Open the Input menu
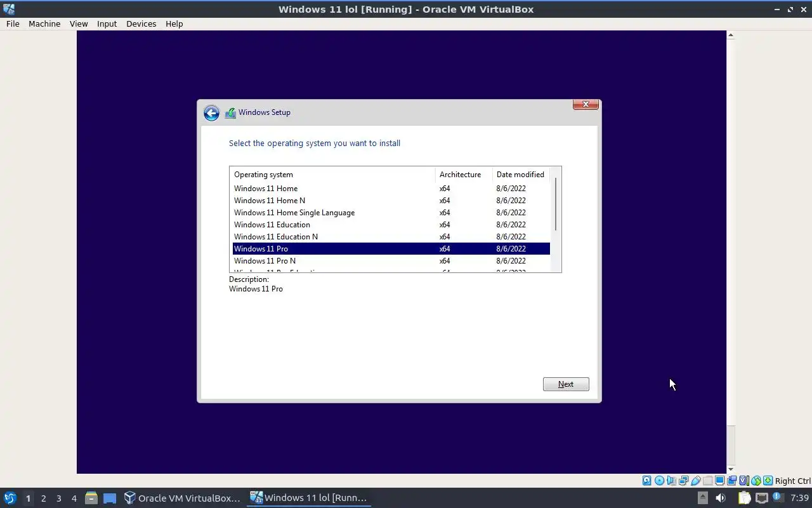 pyautogui.click(x=107, y=23)
